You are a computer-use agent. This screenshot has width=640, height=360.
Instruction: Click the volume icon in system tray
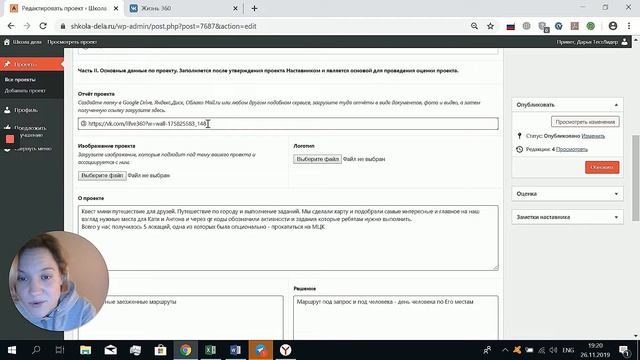point(553,350)
